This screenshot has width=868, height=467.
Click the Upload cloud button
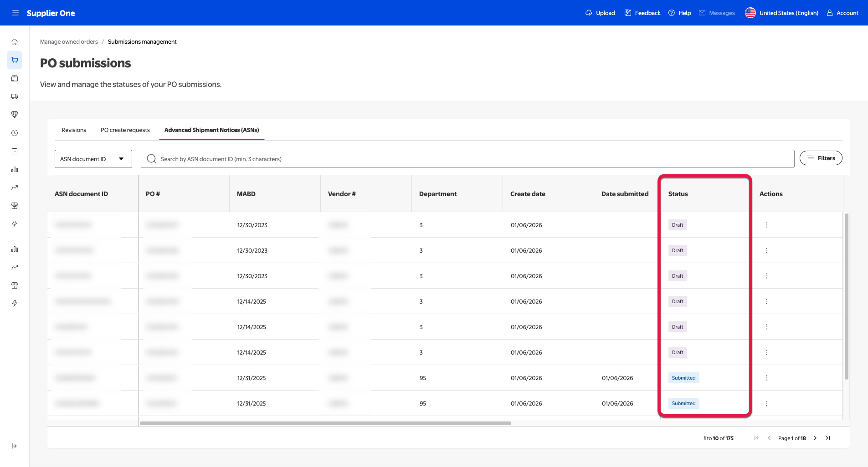pyautogui.click(x=600, y=13)
